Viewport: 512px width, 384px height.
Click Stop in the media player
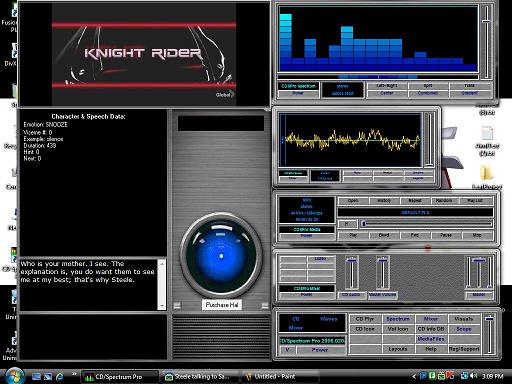(477, 235)
